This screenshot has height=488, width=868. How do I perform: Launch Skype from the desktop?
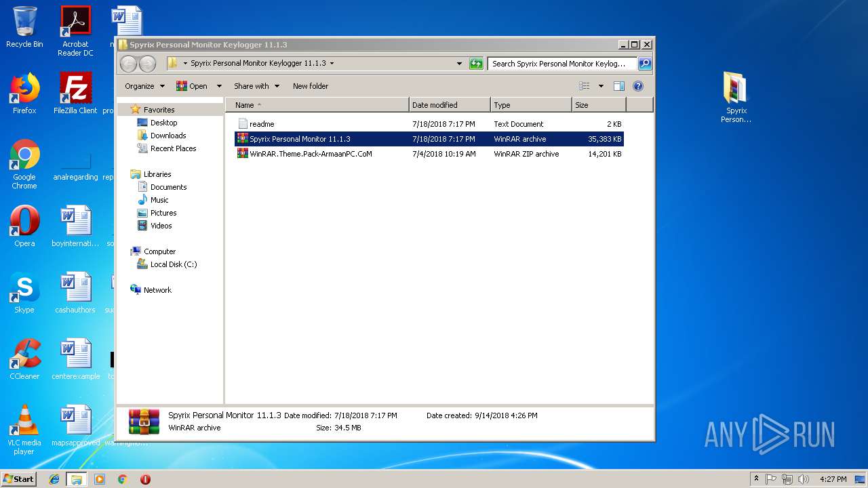(24, 293)
